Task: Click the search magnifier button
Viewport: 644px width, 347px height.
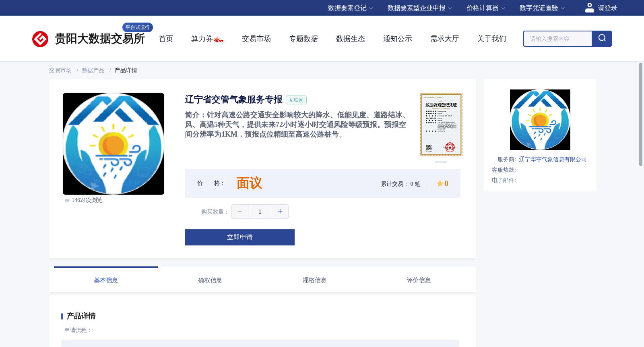Action: click(x=602, y=39)
